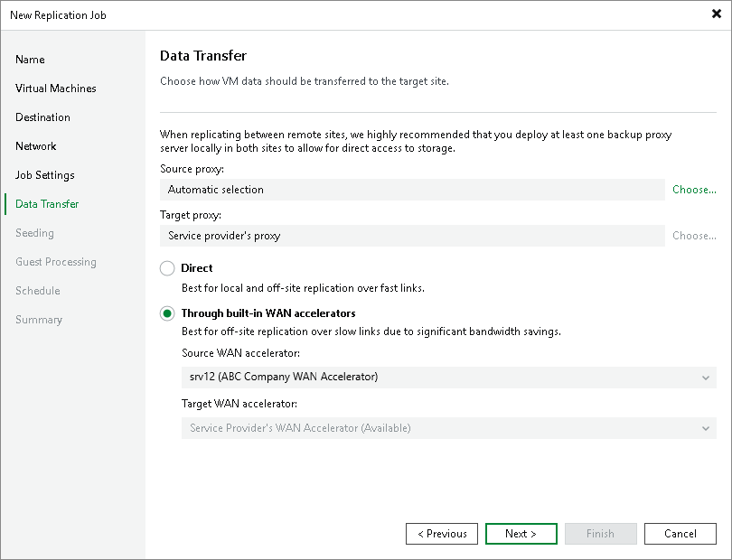Select the Source proxy Choose link

pos(693,190)
